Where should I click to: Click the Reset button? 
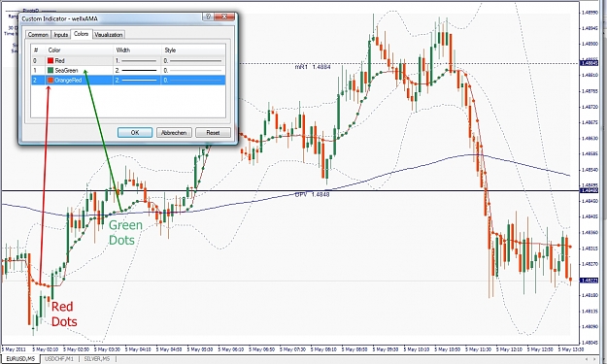(x=213, y=132)
